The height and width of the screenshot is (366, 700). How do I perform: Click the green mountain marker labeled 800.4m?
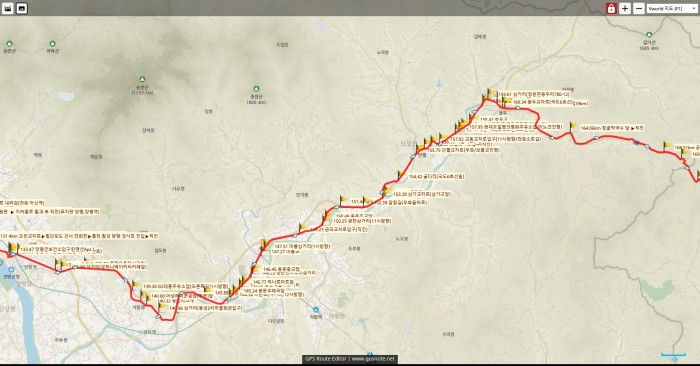click(256, 89)
